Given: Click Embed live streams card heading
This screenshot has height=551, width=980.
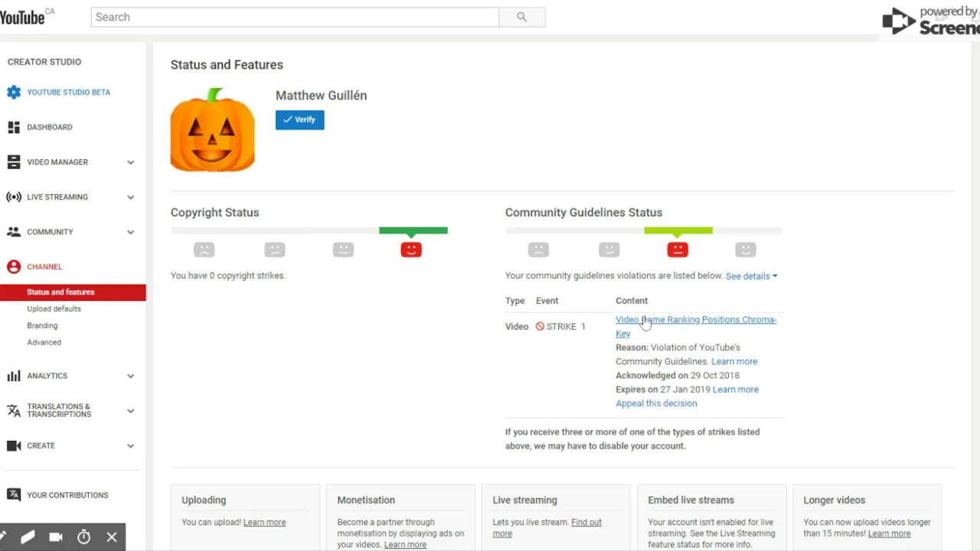Looking at the screenshot, I should [691, 500].
